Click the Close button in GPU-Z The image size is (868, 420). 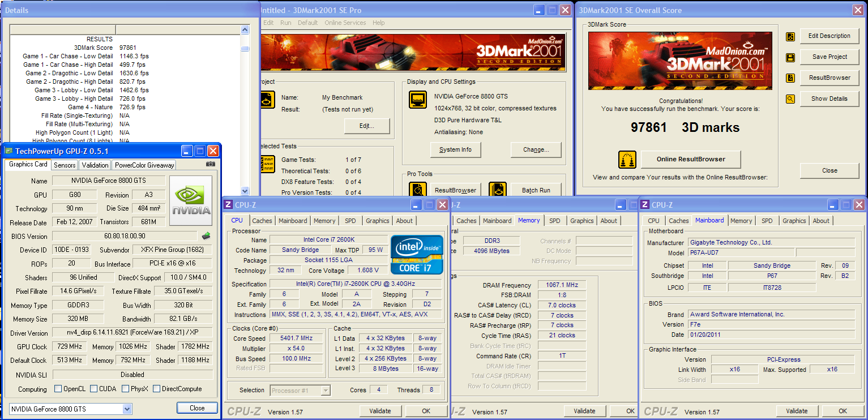point(197,408)
